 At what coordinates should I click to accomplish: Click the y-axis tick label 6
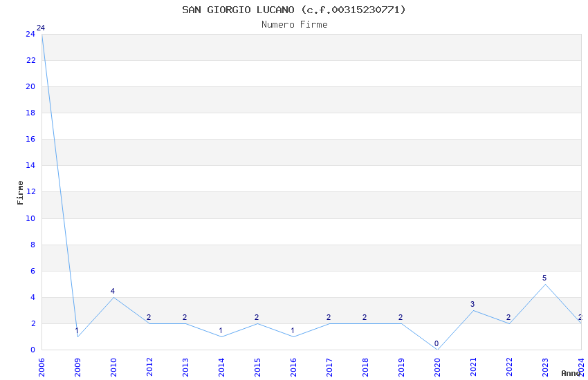tap(33, 271)
